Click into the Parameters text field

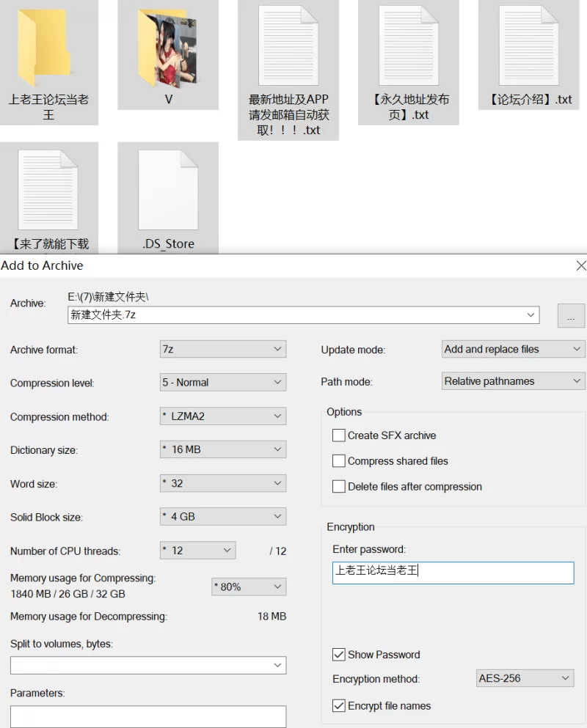click(x=148, y=716)
